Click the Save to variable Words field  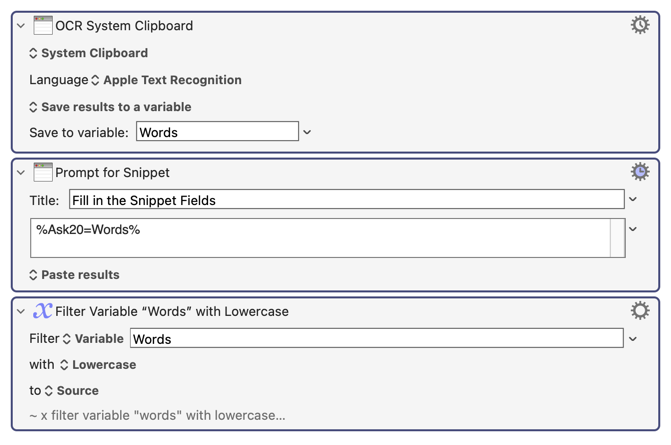click(x=217, y=131)
